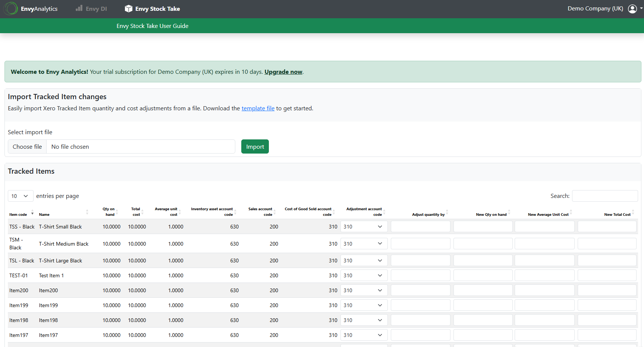Viewport: 644px width, 347px height.
Task: Focus the Search input field
Action: click(605, 196)
